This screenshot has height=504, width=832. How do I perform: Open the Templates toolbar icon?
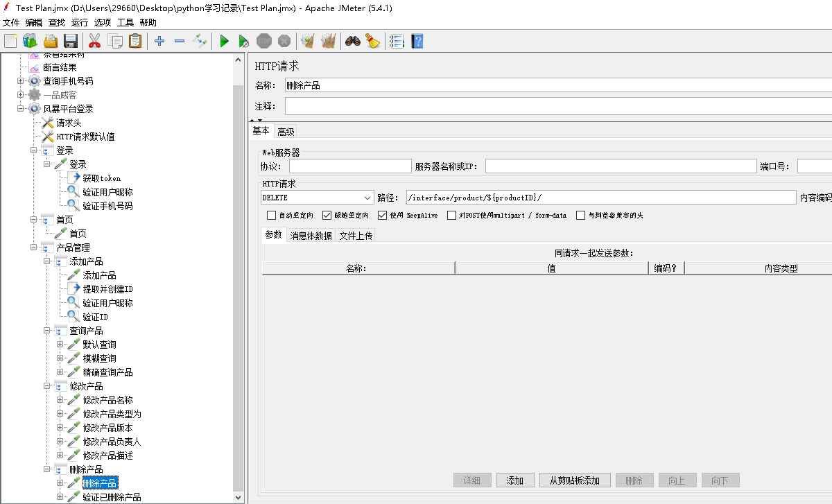pyautogui.click(x=30, y=41)
